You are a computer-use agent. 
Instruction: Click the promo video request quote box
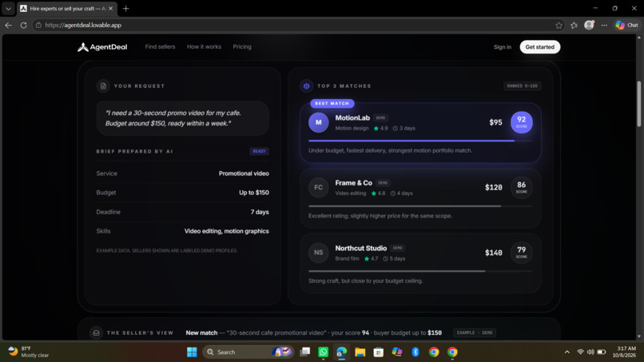point(183,118)
